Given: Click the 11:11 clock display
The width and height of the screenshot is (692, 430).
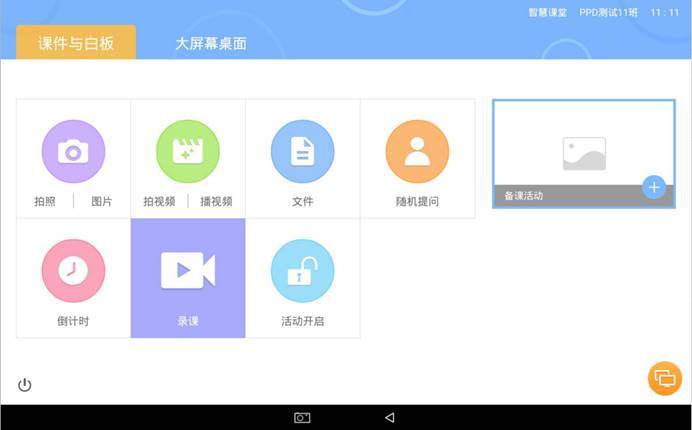Looking at the screenshot, I should (x=664, y=12).
